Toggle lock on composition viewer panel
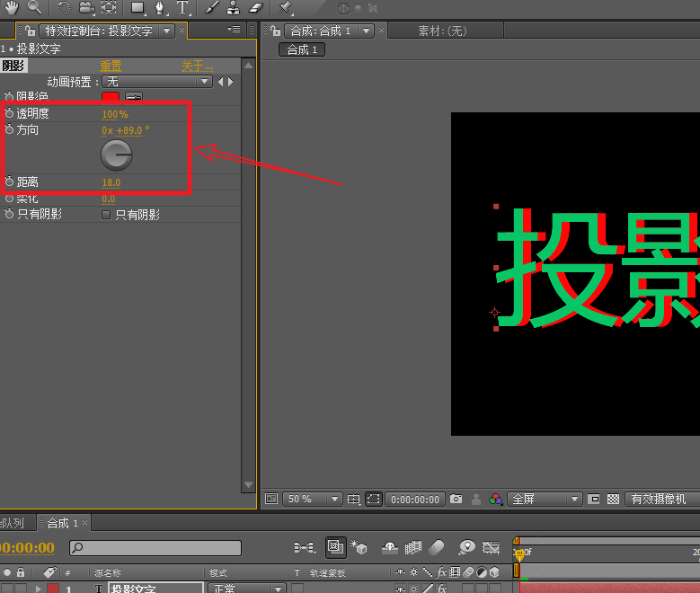 coord(276,31)
